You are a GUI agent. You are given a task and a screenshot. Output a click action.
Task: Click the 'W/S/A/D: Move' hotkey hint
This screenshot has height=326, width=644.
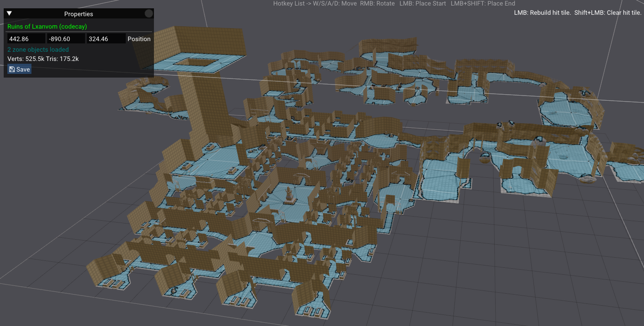(335, 4)
